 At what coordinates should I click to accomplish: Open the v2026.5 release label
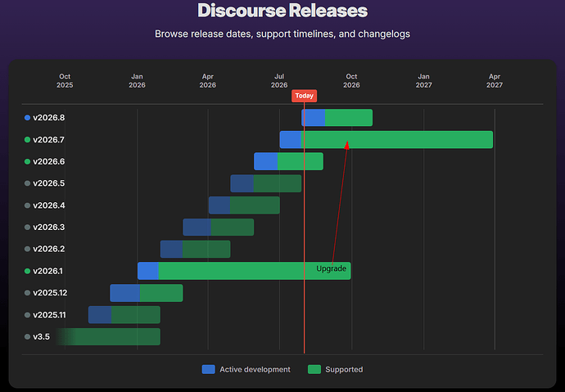click(x=48, y=183)
